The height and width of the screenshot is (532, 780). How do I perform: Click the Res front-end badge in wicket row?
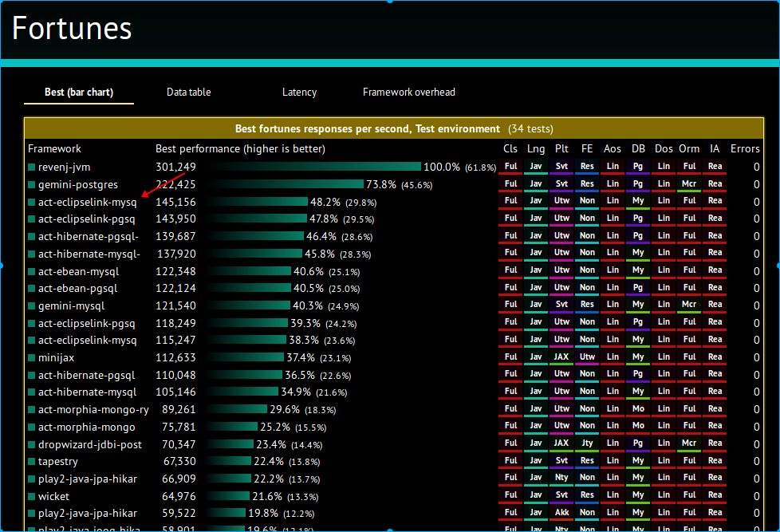click(587, 495)
